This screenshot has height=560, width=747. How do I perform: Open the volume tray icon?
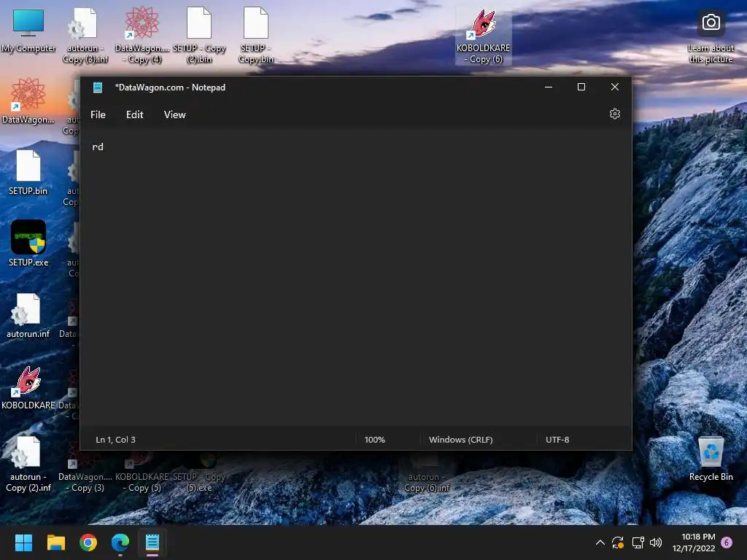[656, 542]
